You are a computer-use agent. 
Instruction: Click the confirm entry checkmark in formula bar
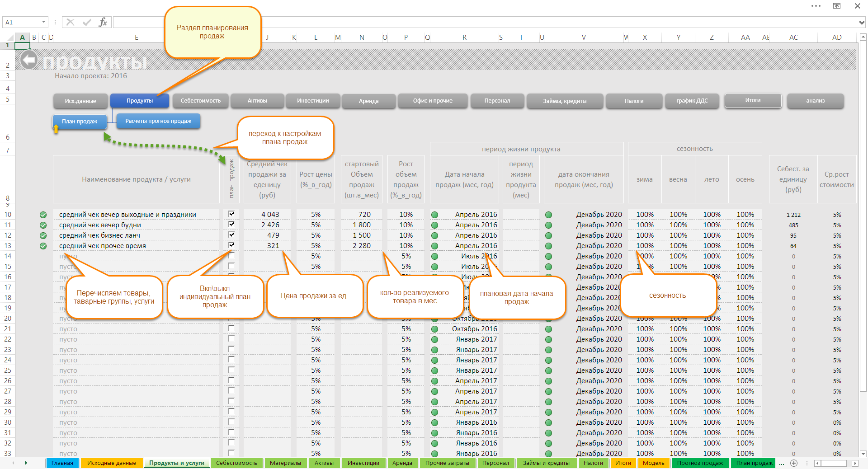(x=87, y=22)
